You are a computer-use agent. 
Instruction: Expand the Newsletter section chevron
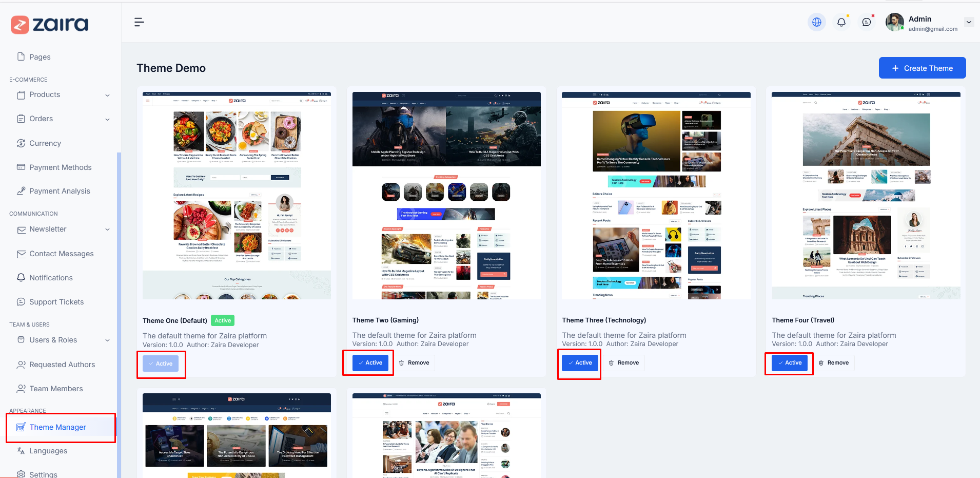pos(107,230)
